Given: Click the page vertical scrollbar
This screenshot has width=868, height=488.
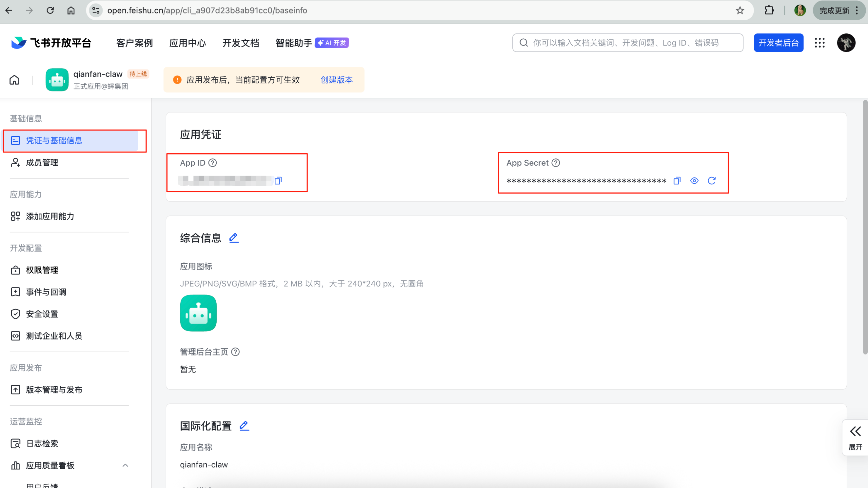Looking at the screenshot, I should click(x=865, y=228).
